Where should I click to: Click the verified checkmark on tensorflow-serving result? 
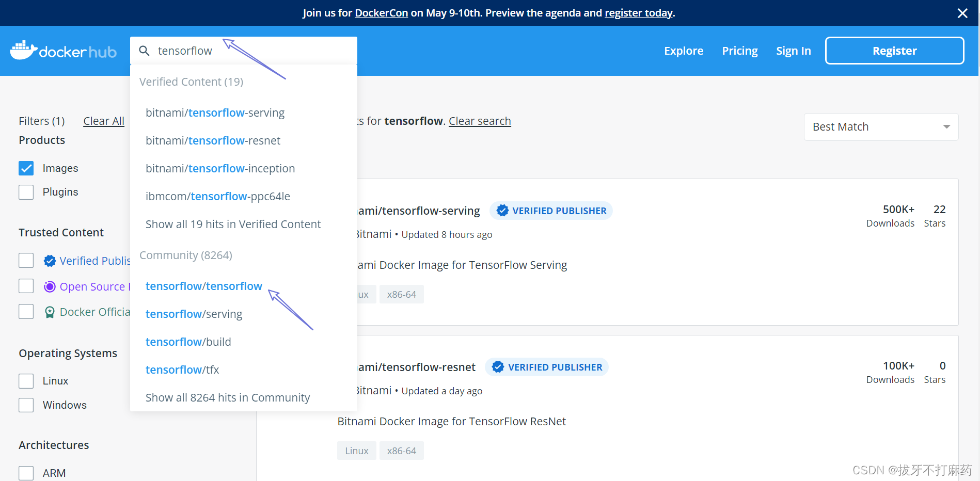click(x=502, y=211)
